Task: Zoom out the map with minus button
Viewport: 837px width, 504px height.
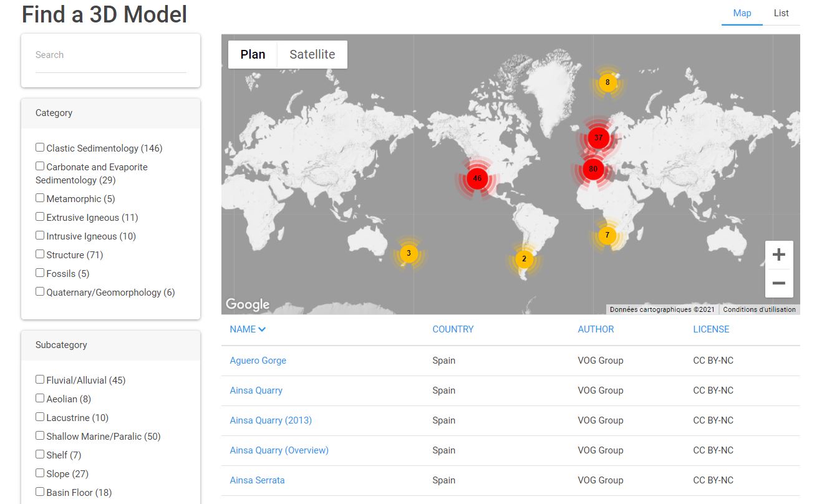Action: tap(778, 283)
